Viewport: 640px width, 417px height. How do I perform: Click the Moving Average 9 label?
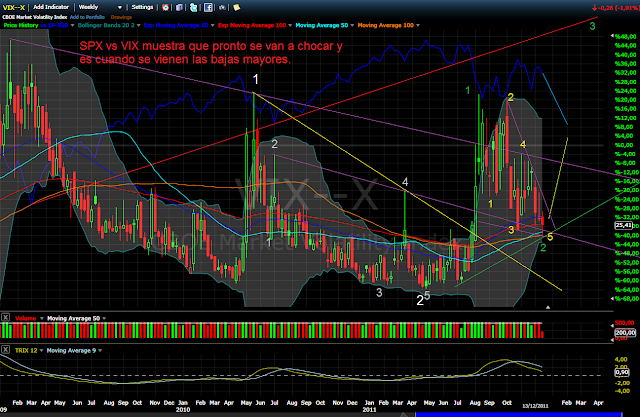click(71, 350)
